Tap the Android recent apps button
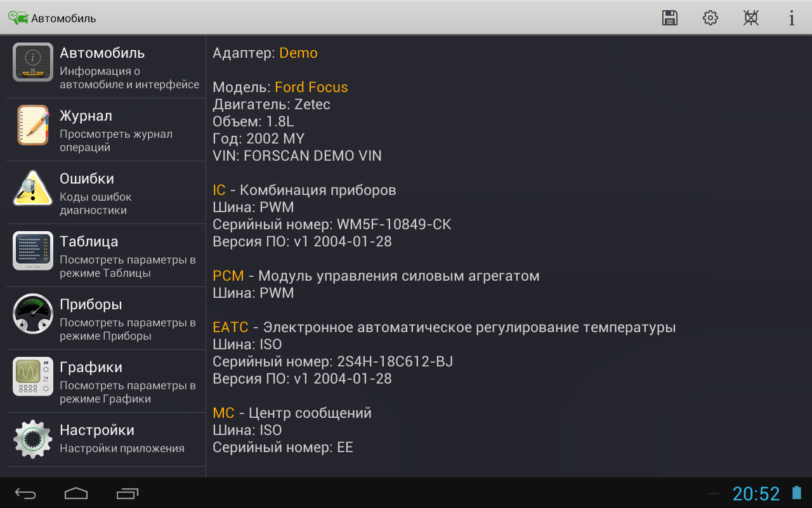 (128, 493)
